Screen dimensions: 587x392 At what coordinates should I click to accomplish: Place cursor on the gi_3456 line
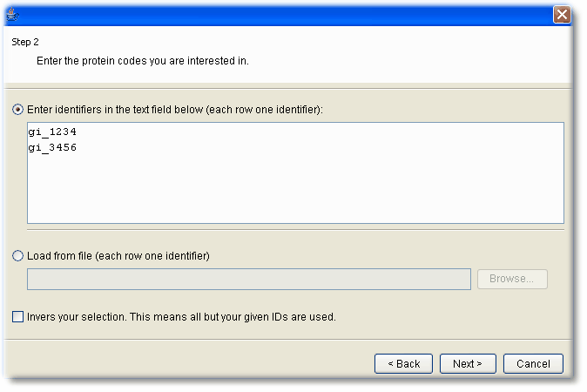click(52, 147)
